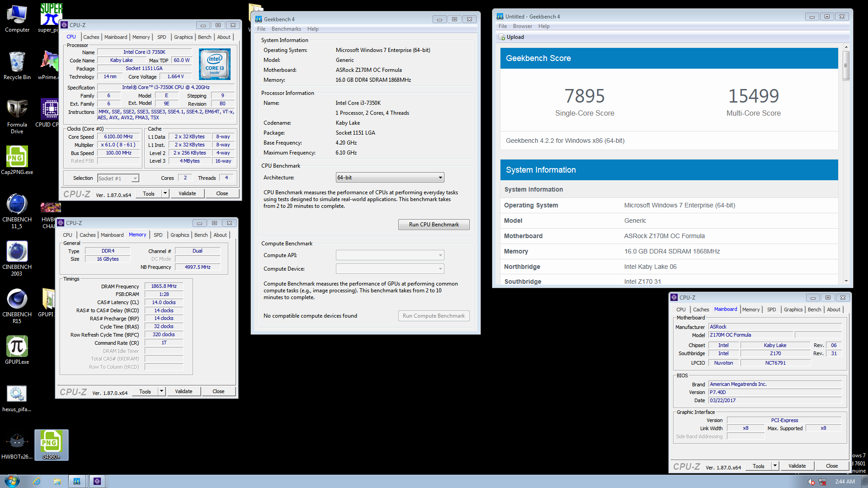This screenshot has height=488, width=868.
Task: Launch GPUPI.exe from the desktop
Action: pos(17,350)
